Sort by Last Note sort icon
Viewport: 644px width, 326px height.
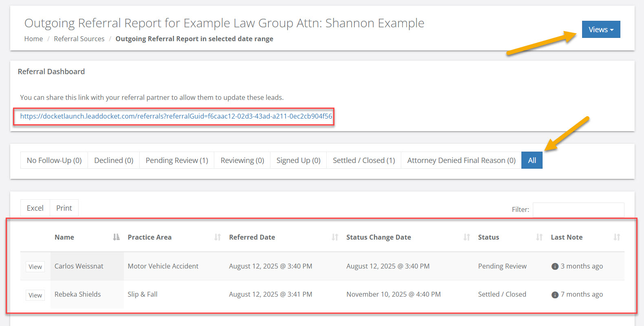[x=617, y=237]
